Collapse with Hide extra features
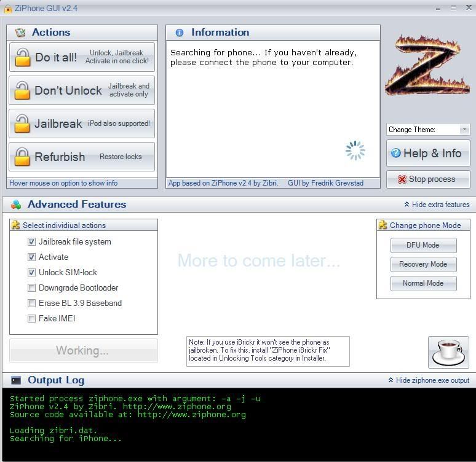 coord(437,205)
